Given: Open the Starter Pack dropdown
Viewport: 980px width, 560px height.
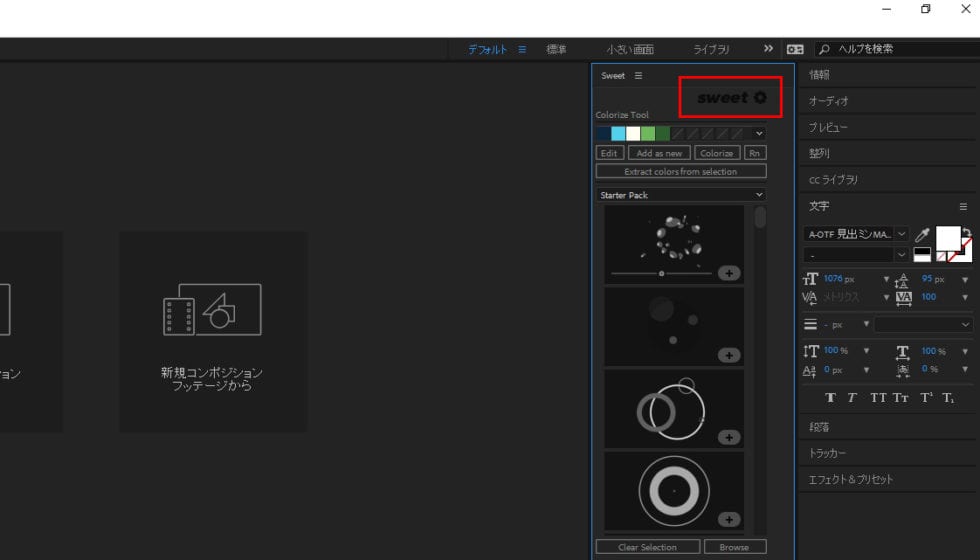Looking at the screenshot, I should pyautogui.click(x=681, y=195).
